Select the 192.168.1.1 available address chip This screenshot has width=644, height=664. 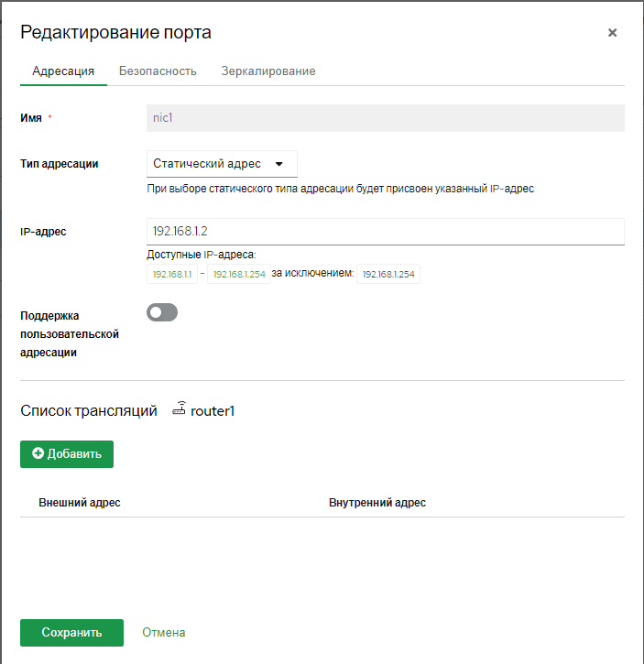[x=172, y=274]
